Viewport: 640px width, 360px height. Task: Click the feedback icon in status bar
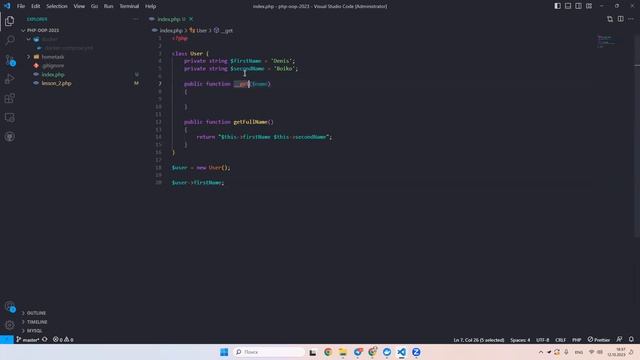click(x=619, y=340)
